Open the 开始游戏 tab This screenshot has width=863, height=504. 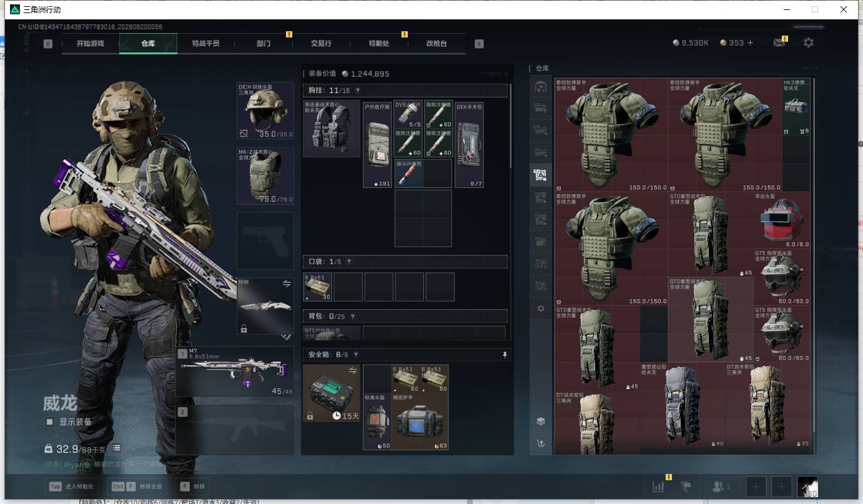tap(90, 44)
